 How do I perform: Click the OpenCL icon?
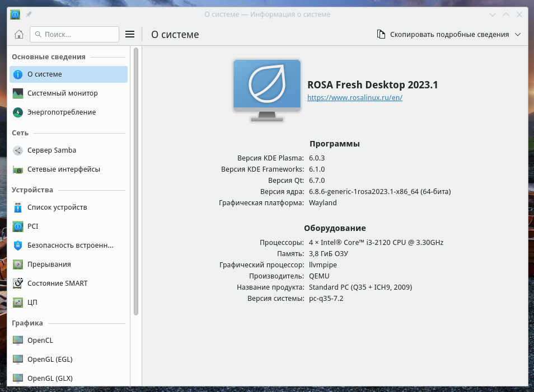coord(18,341)
